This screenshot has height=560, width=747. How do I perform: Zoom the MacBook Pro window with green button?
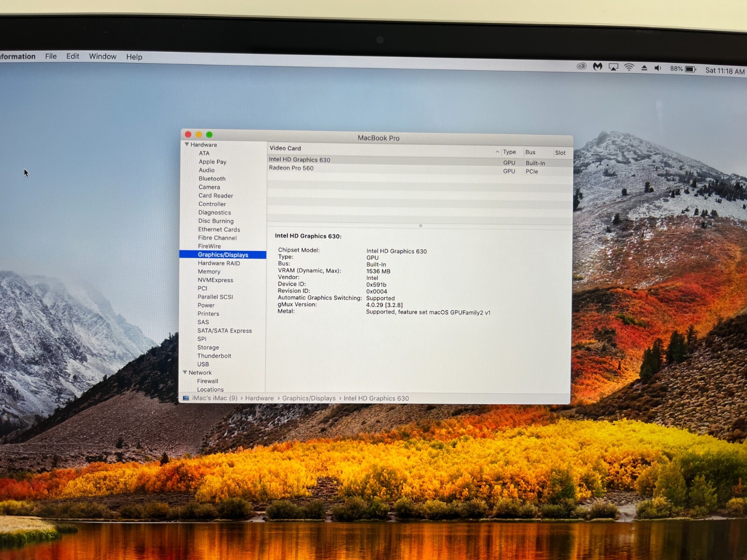click(x=210, y=135)
